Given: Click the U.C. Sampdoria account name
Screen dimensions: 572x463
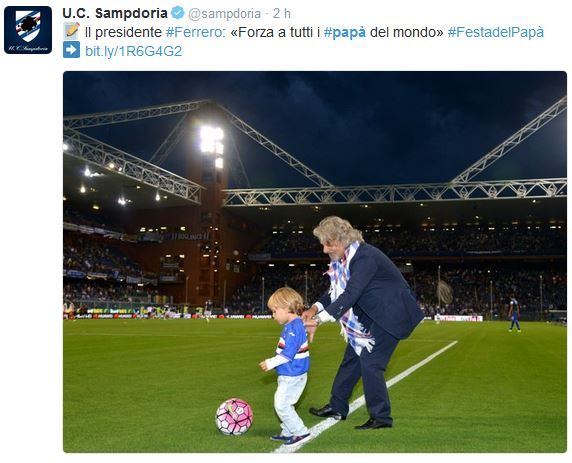Looking at the screenshot, I should point(115,13).
